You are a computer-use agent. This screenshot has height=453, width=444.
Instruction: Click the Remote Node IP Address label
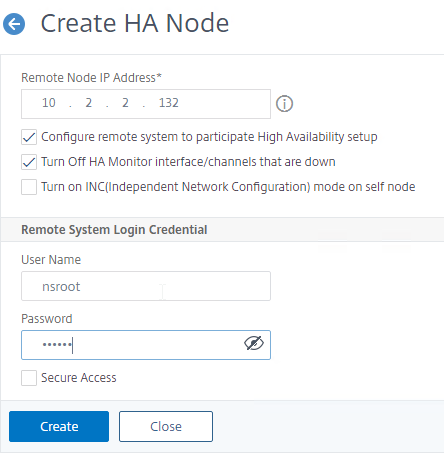click(91, 78)
